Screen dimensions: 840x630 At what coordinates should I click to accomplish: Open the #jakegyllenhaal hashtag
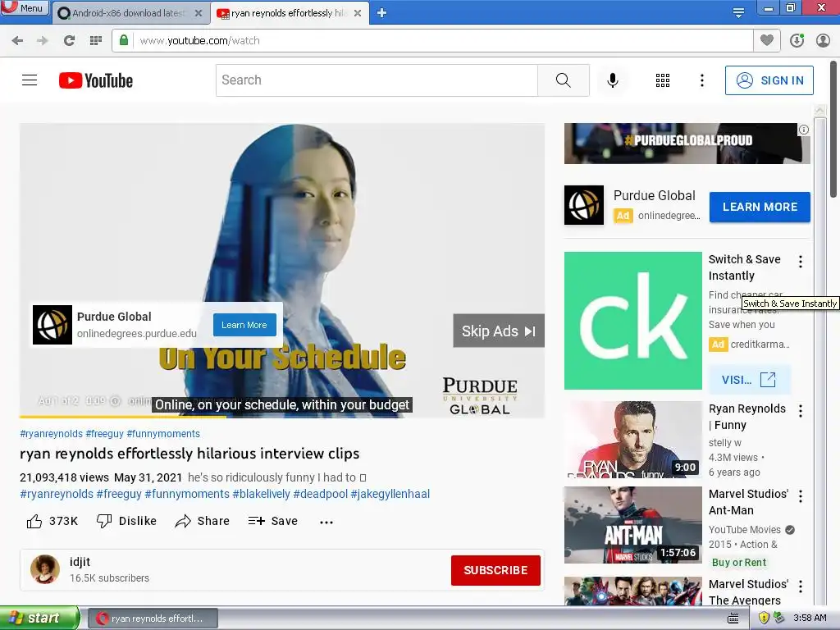point(390,494)
